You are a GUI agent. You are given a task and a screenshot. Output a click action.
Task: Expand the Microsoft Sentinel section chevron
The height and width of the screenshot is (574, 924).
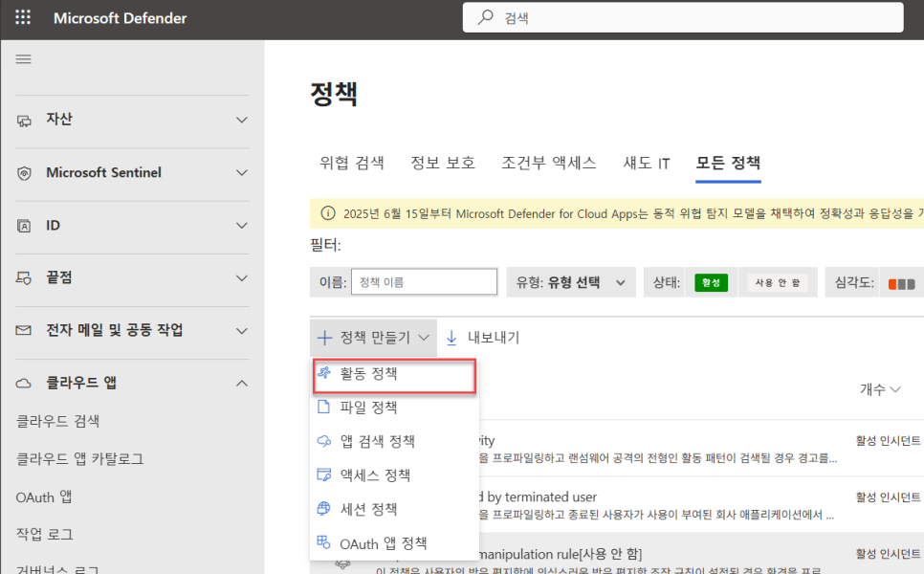242,172
